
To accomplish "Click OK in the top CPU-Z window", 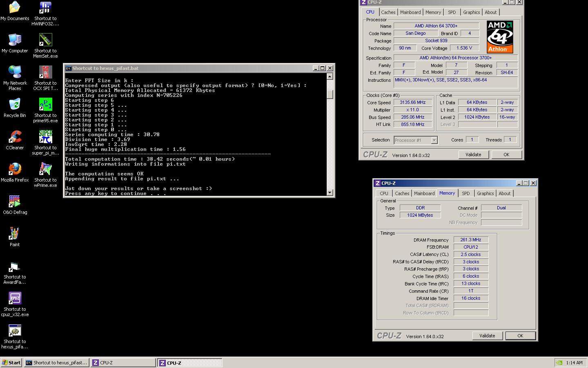I will [506, 155].
